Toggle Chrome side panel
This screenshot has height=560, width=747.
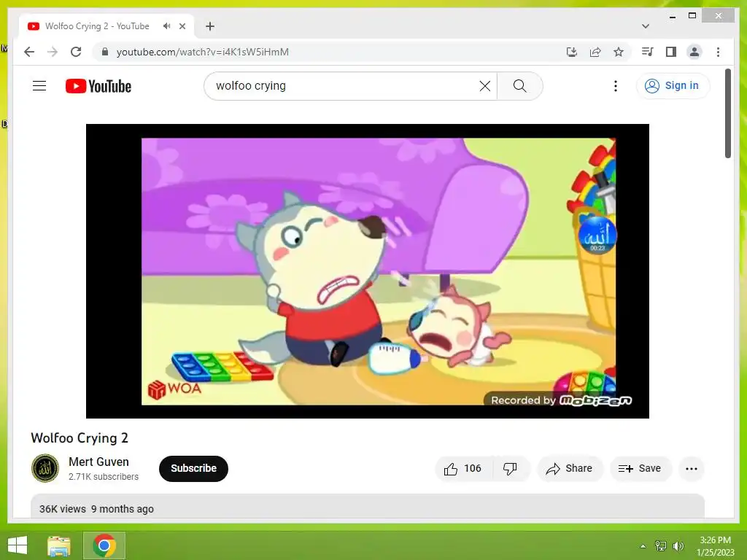pyautogui.click(x=671, y=52)
